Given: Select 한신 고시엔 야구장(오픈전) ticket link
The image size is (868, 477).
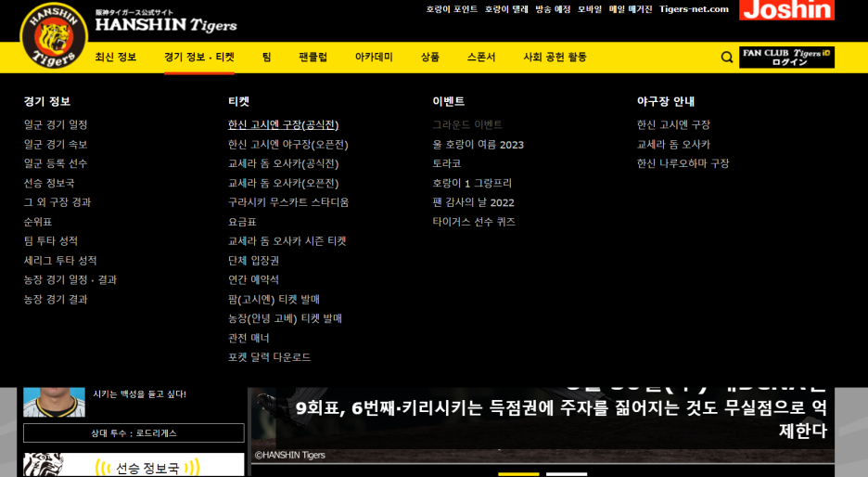Looking at the screenshot, I should (x=287, y=144).
